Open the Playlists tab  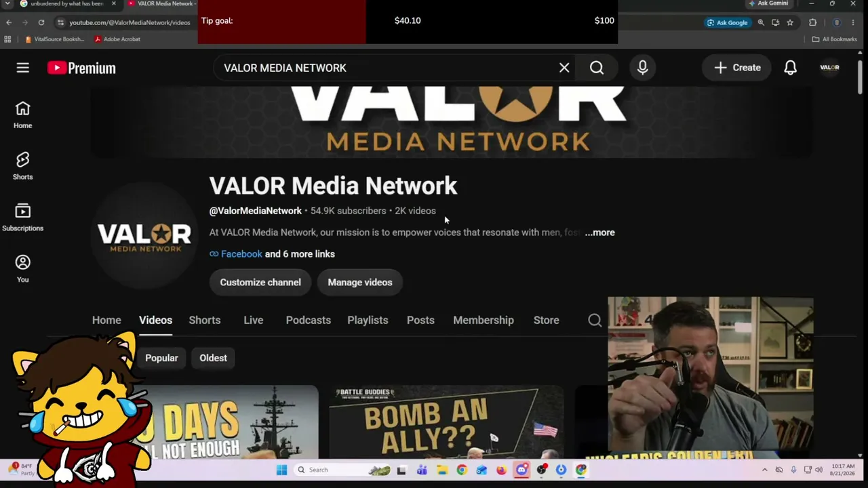[x=368, y=320]
